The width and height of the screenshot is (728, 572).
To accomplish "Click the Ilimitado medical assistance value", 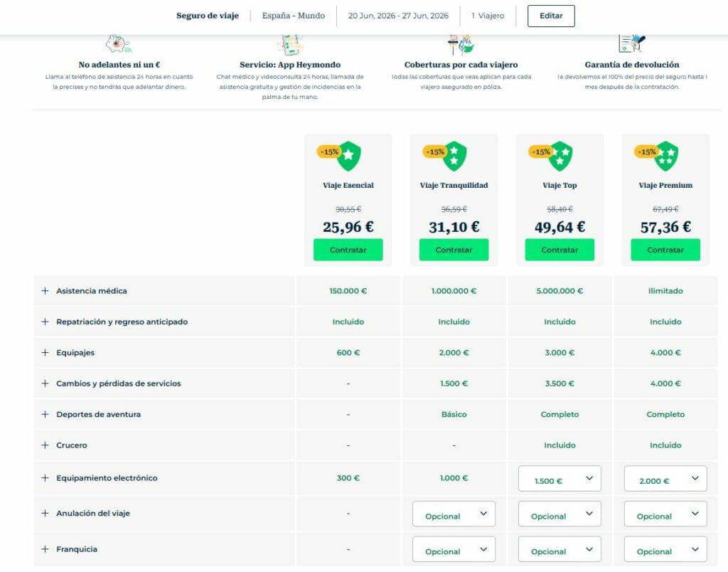I will coord(665,291).
